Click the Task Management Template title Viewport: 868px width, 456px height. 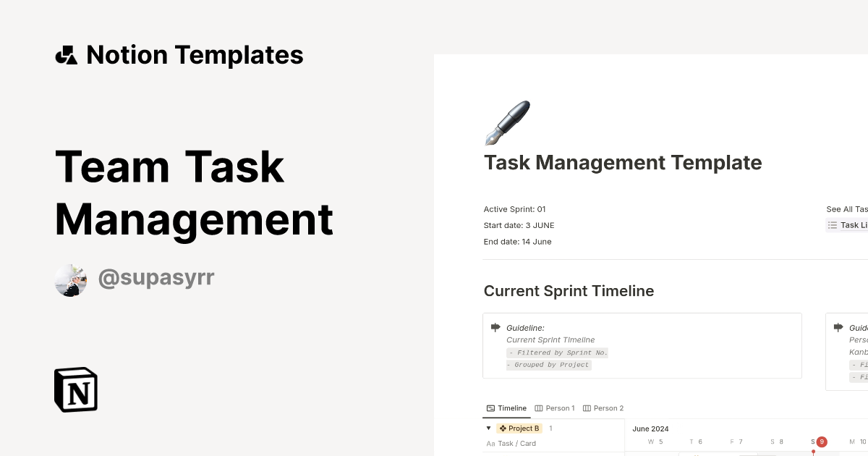tap(624, 162)
